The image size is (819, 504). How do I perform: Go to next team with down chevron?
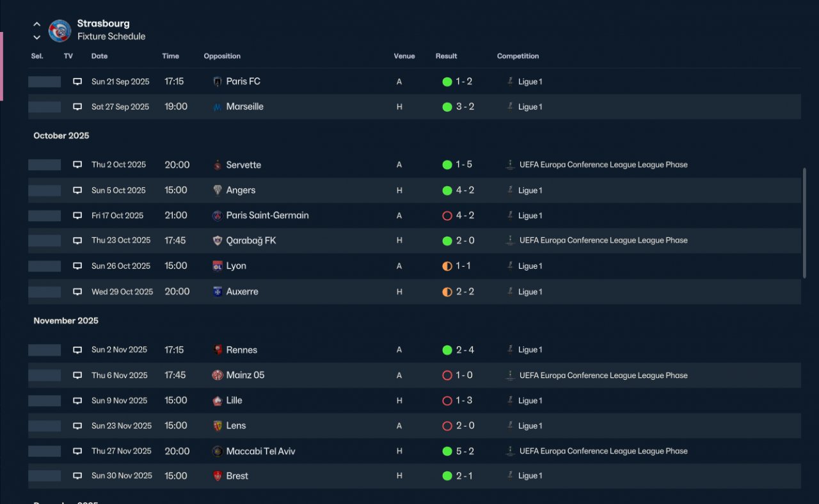[36, 37]
